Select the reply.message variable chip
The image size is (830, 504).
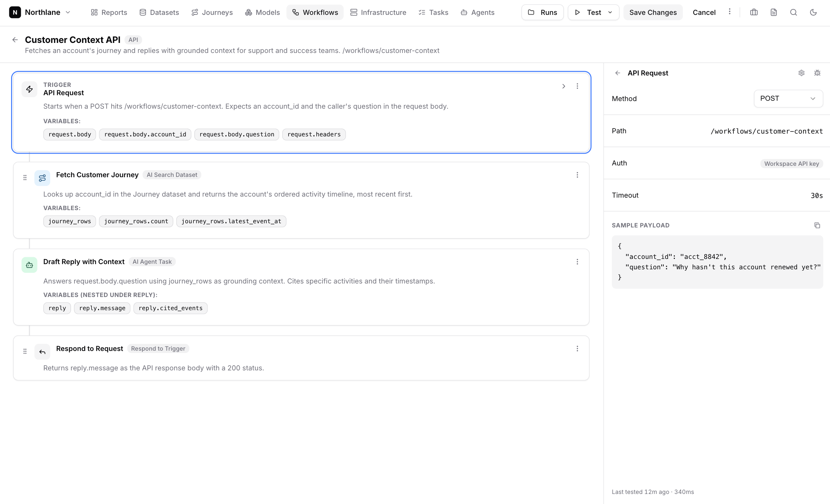(x=102, y=308)
